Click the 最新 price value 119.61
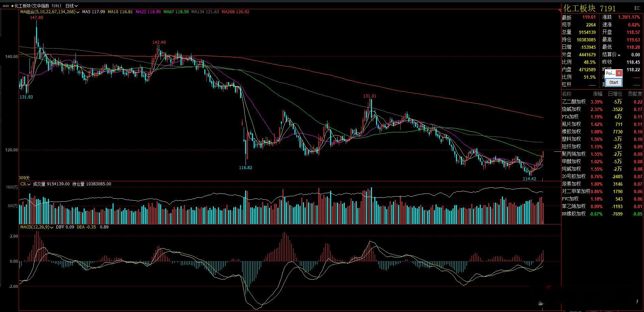The height and width of the screenshot is (312, 644). click(589, 17)
